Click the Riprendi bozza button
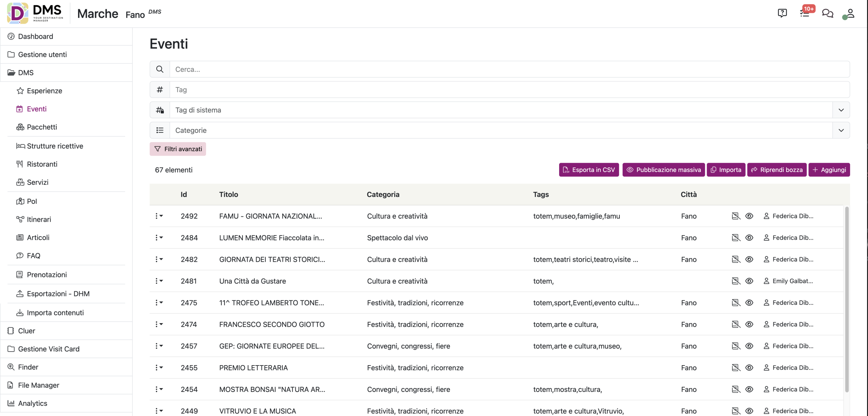This screenshot has width=868, height=416. [777, 170]
